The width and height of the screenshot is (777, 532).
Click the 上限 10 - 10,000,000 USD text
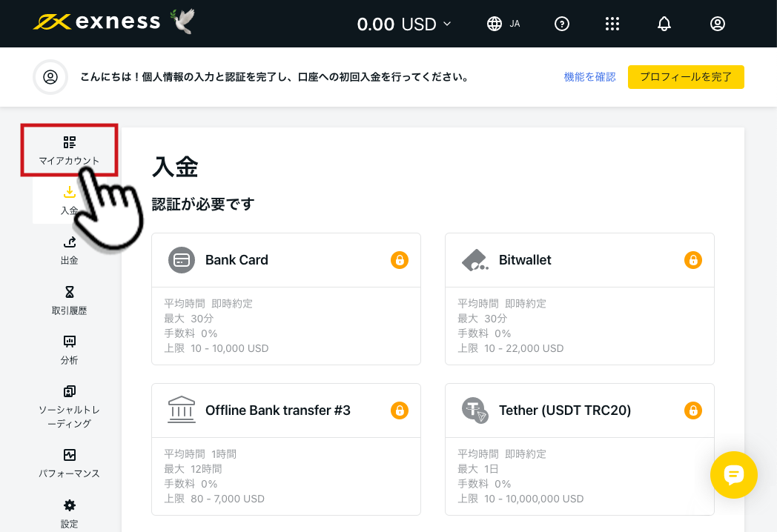click(520, 499)
